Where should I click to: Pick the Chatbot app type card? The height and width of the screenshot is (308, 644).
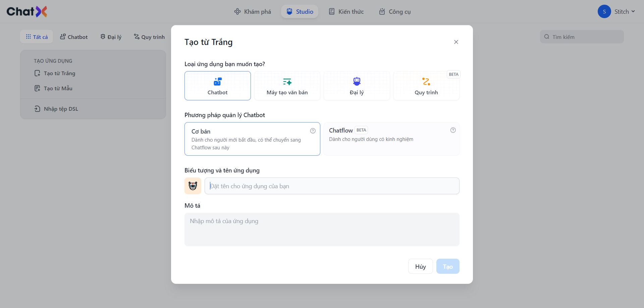pyautogui.click(x=218, y=86)
